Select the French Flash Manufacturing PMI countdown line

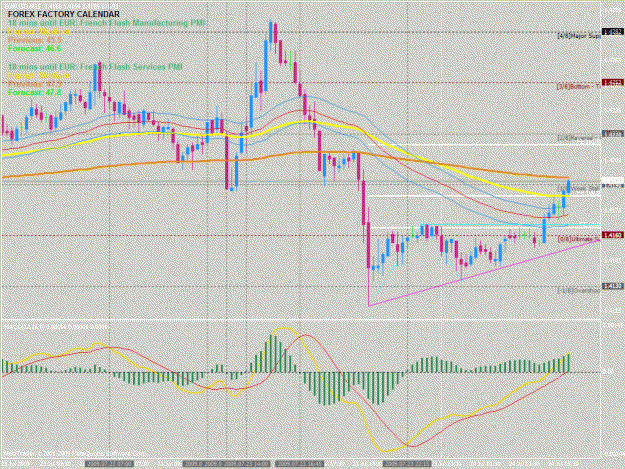[x=106, y=23]
